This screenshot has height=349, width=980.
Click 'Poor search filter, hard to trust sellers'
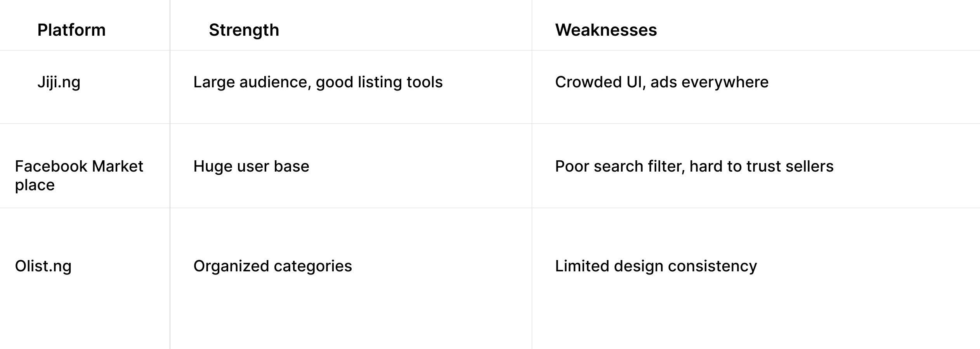pos(694,166)
